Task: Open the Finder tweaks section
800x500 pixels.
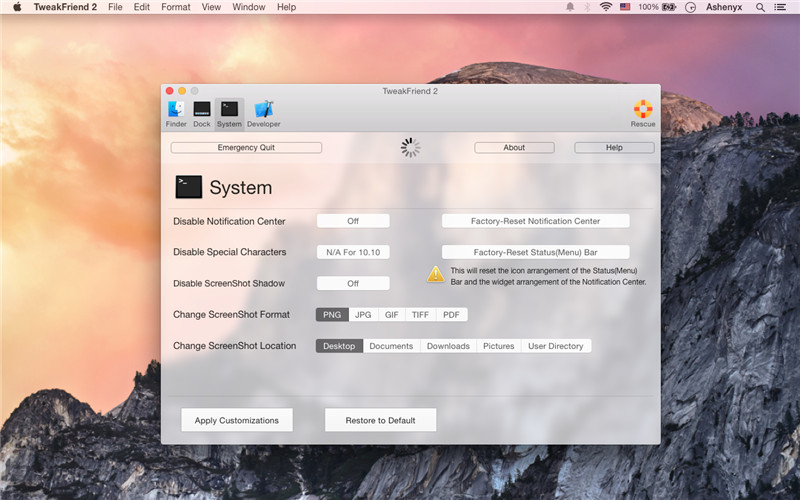Action: point(176,113)
